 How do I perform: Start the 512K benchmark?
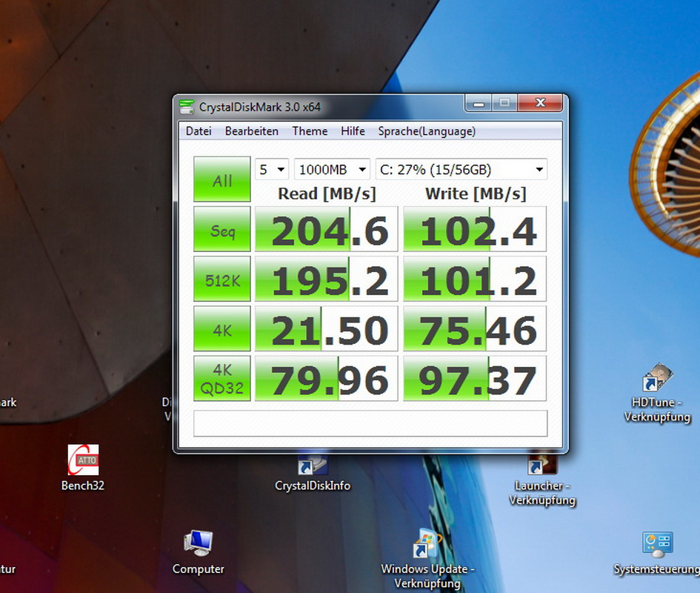point(222,279)
